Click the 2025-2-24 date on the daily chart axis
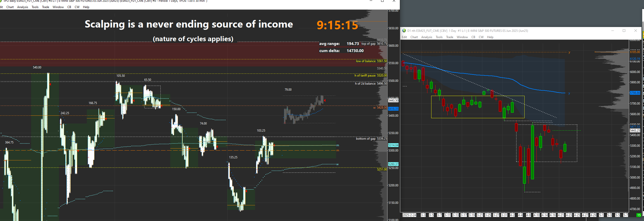The height and width of the screenshot is (221, 644). (409, 215)
